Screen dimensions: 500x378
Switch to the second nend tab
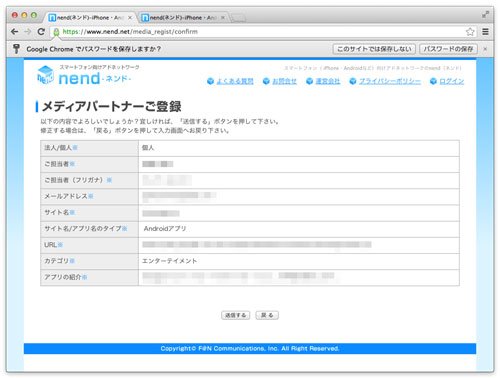(x=182, y=17)
